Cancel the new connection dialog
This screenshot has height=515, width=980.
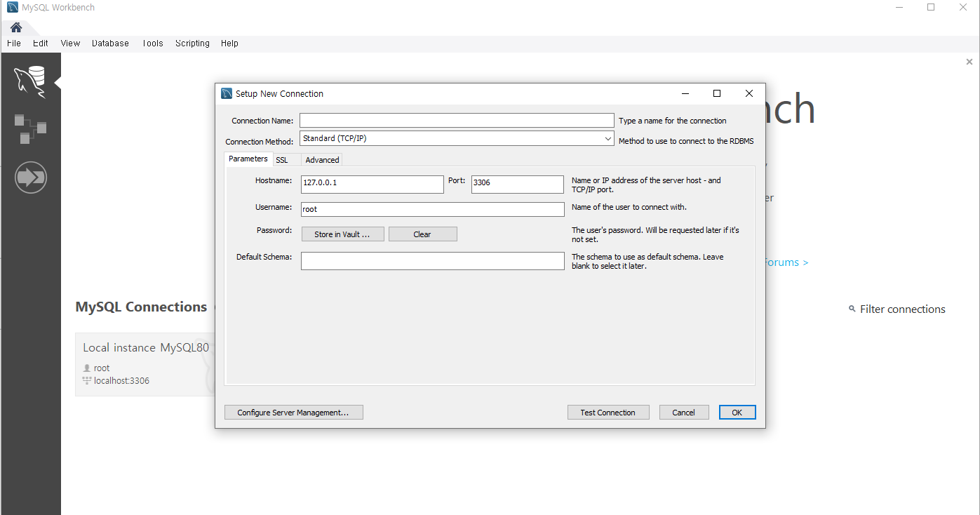(x=683, y=413)
